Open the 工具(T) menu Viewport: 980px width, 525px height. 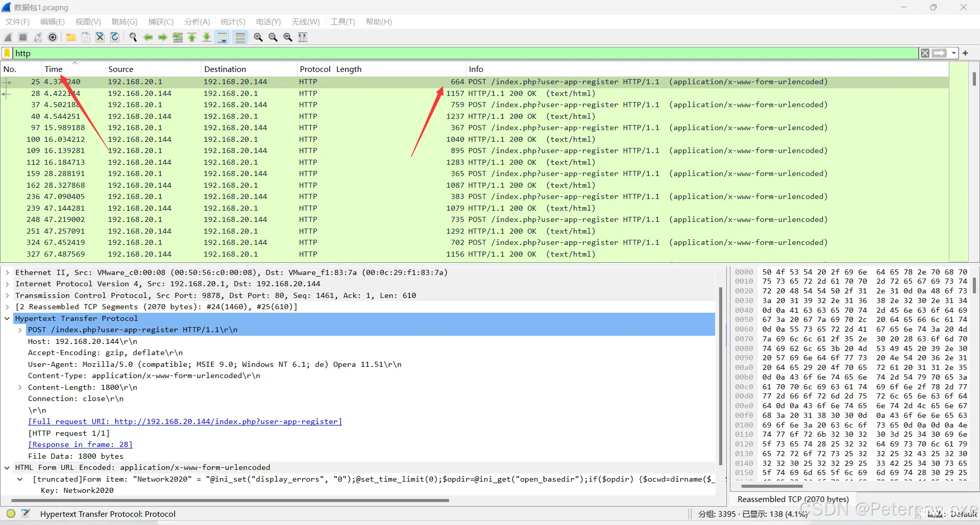[342, 22]
